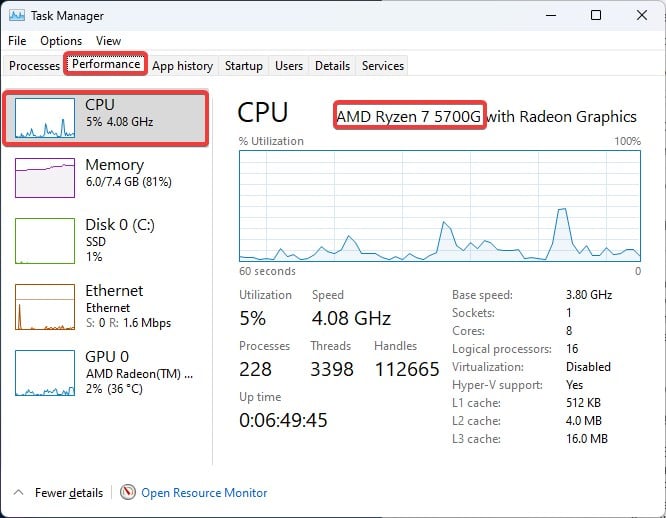Switch to the App history tab
The width and height of the screenshot is (666, 518).
tap(182, 66)
